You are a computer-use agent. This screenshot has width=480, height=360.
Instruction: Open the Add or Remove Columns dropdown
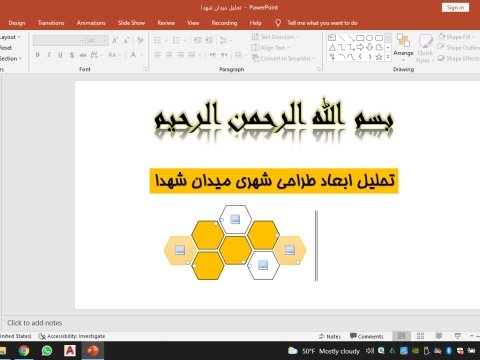tap(241, 55)
